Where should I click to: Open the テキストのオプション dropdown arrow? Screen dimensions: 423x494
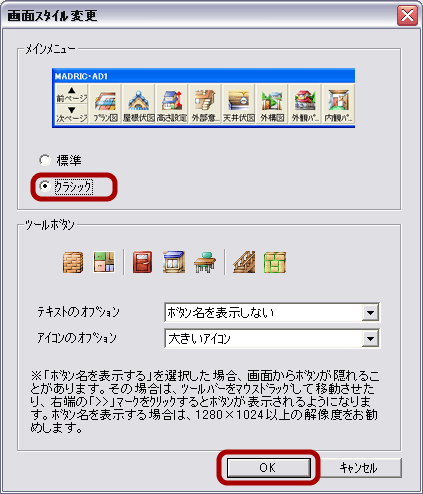pyautogui.click(x=370, y=313)
